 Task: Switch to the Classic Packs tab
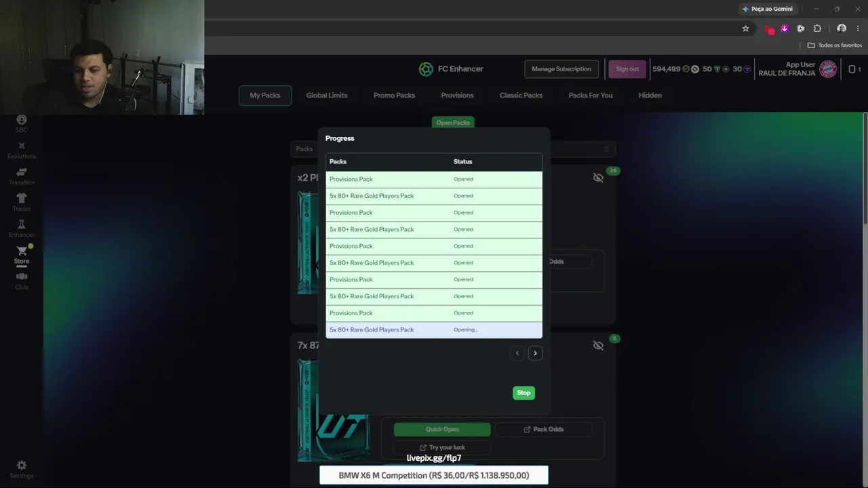click(x=521, y=96)
